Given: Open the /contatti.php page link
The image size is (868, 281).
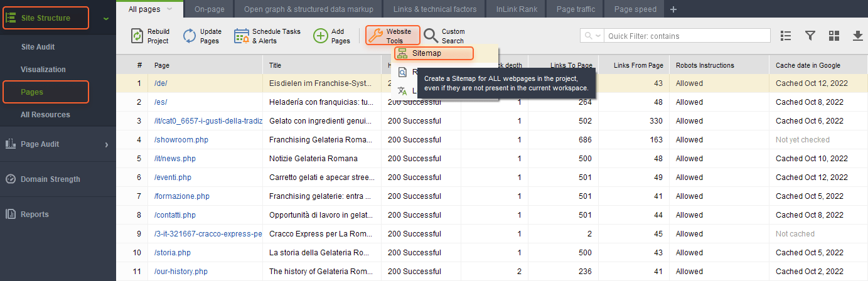Looking at the screenshot, I should click(x=175, y=215).
